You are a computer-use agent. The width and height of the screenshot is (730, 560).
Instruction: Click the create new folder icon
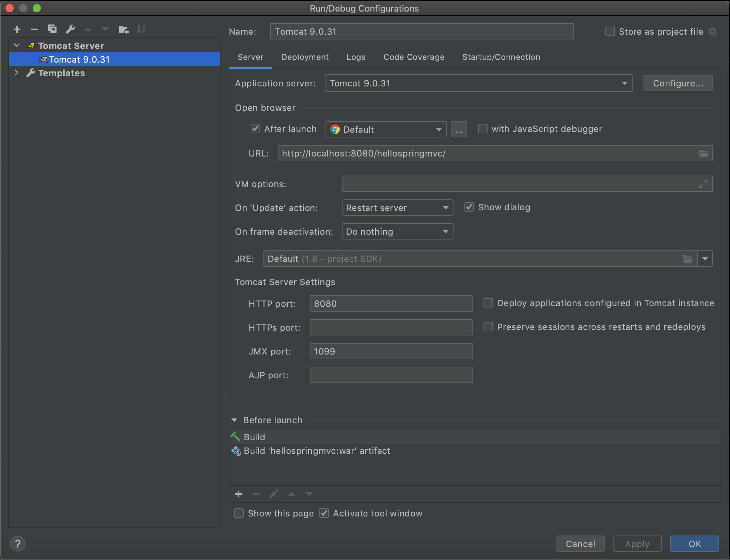[124, 30]
